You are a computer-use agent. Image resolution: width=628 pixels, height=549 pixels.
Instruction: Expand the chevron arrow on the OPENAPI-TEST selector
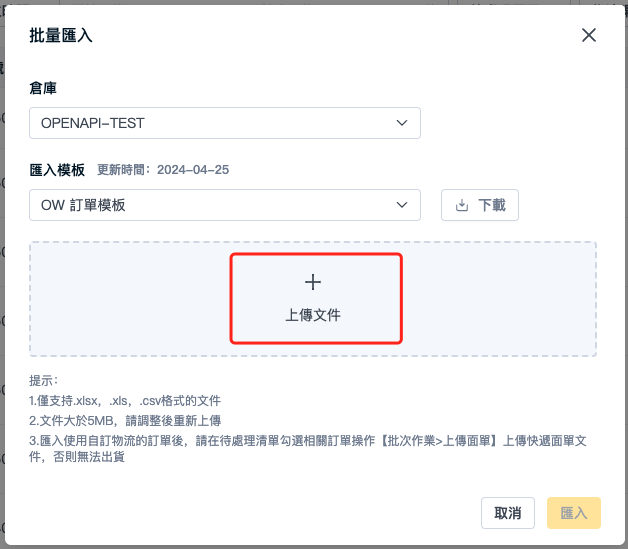coord(402,123)
